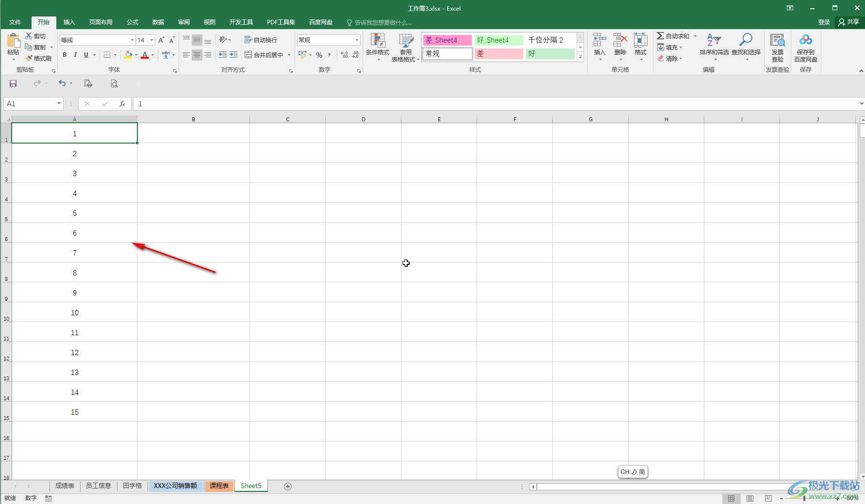Screen dimensions: 865x504
Task: Toggle Bold formatting
Action: pos(65,55)
